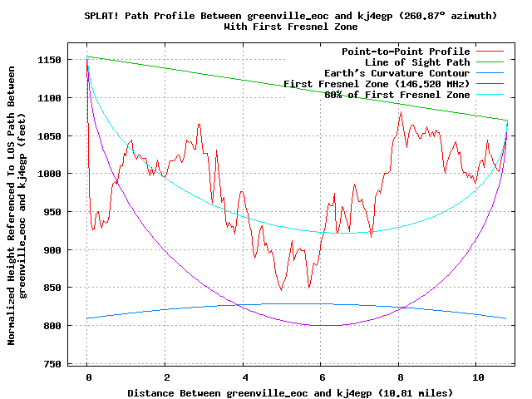Click the y-axis tick label 1000
The width and height of the screenshot is (532, 399).
49,174
